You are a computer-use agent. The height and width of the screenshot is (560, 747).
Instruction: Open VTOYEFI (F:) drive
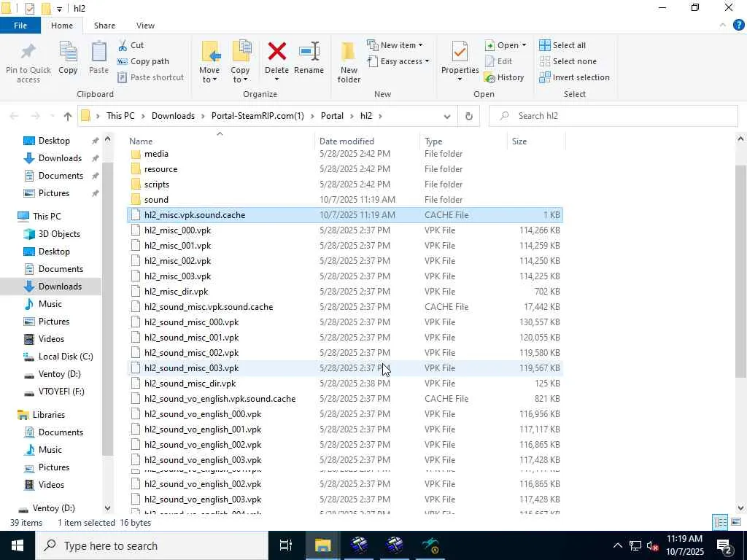(61, 392)
